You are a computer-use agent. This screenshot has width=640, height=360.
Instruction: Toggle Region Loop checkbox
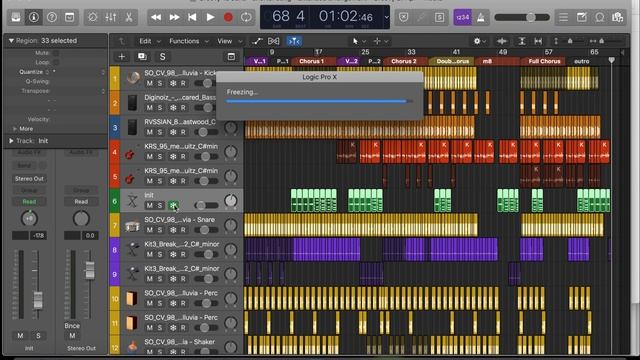click(56, 62)
